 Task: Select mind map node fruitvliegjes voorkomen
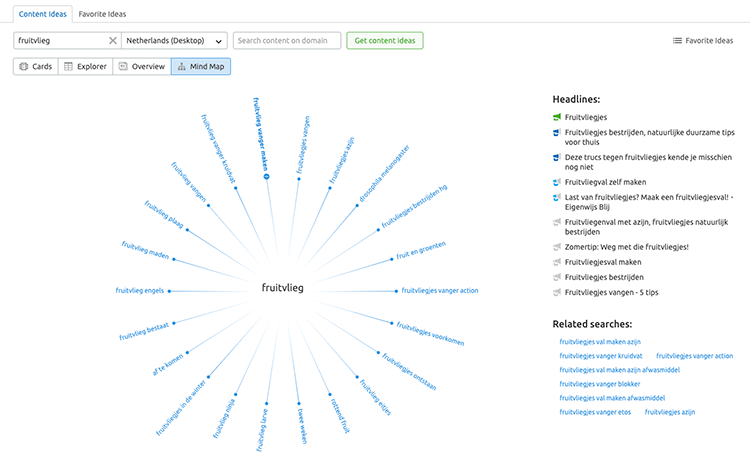pos(430,334)
